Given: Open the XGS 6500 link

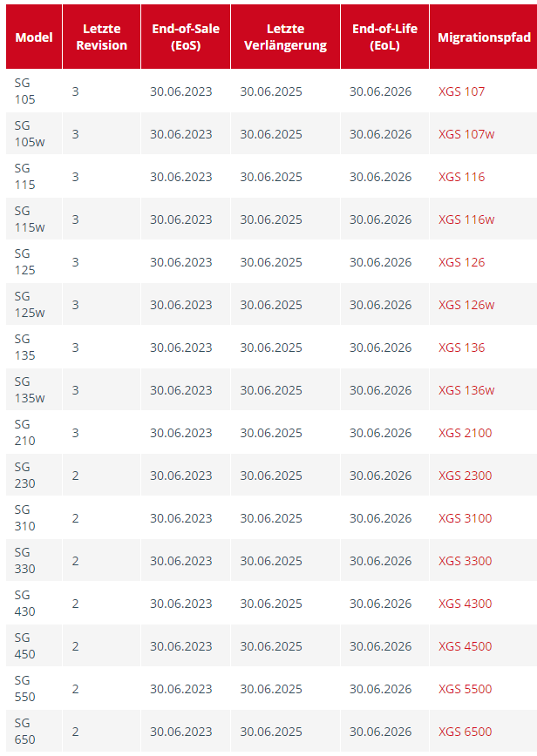Looking at the screenshot, I should (466, 732).
